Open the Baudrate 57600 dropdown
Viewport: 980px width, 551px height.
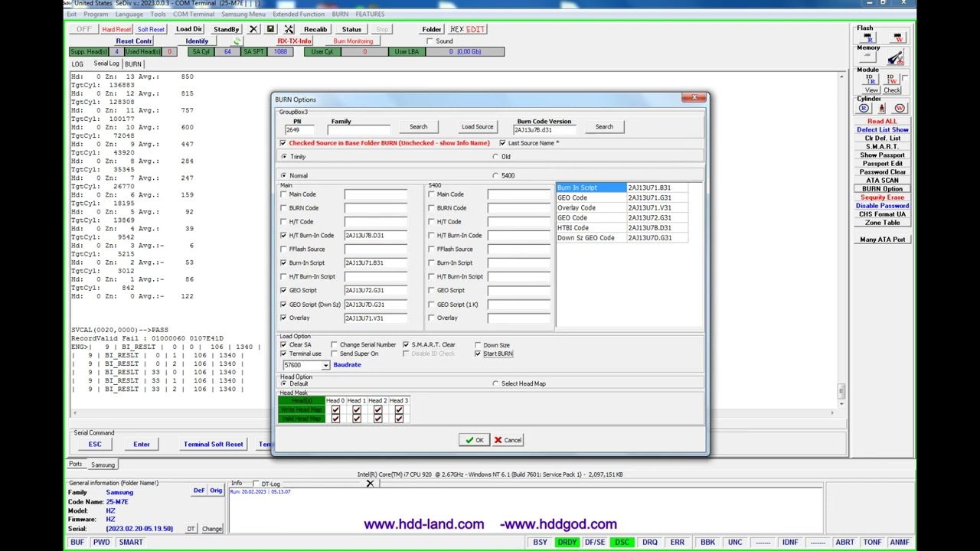(x=325, y=365)
